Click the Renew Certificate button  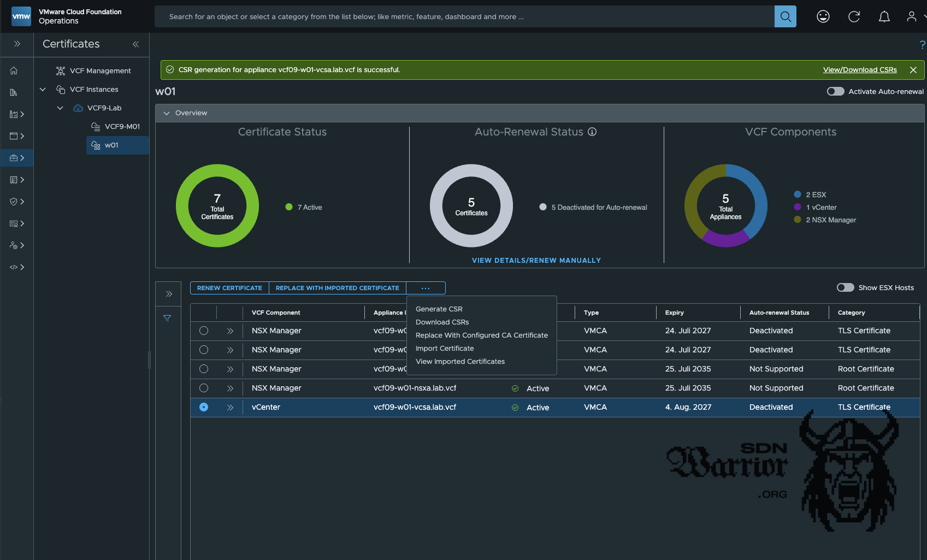click(229, 288)
